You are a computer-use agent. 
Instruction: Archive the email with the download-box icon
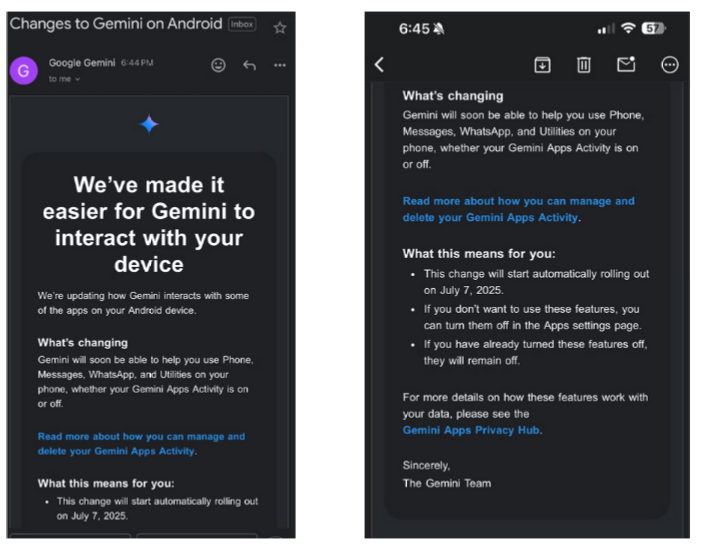542,65
